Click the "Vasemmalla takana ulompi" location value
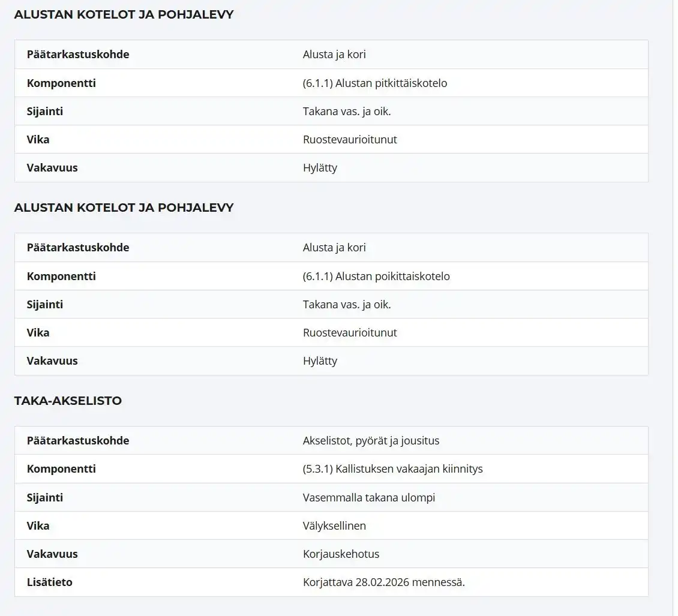The image size is (678, 616). (369, 498)
